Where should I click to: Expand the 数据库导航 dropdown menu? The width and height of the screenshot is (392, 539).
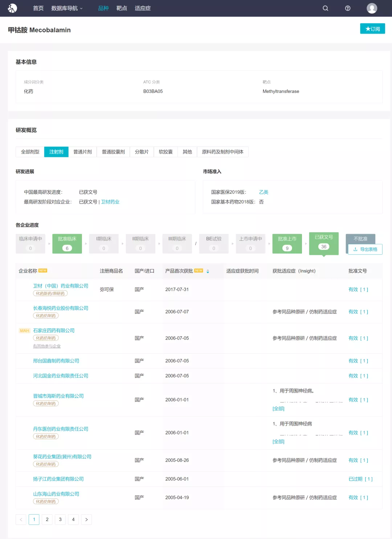pyautogui.click(x=67, y=8)
